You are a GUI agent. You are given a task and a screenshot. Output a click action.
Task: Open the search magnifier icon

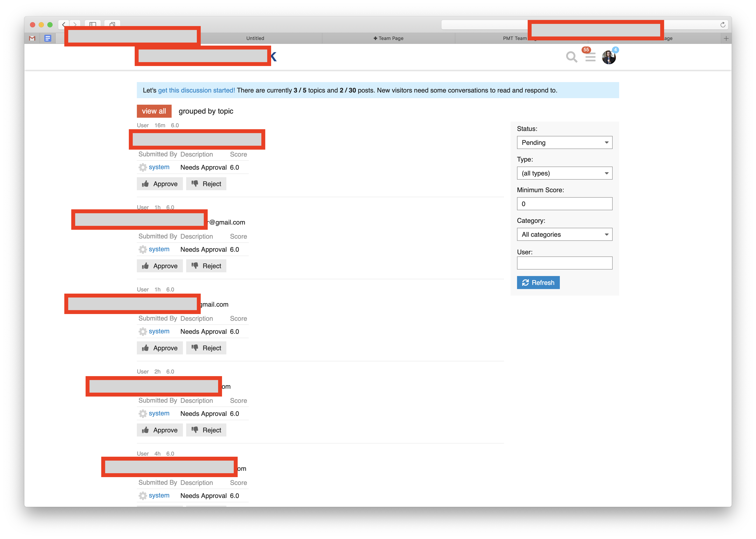(x=571, y=57)
